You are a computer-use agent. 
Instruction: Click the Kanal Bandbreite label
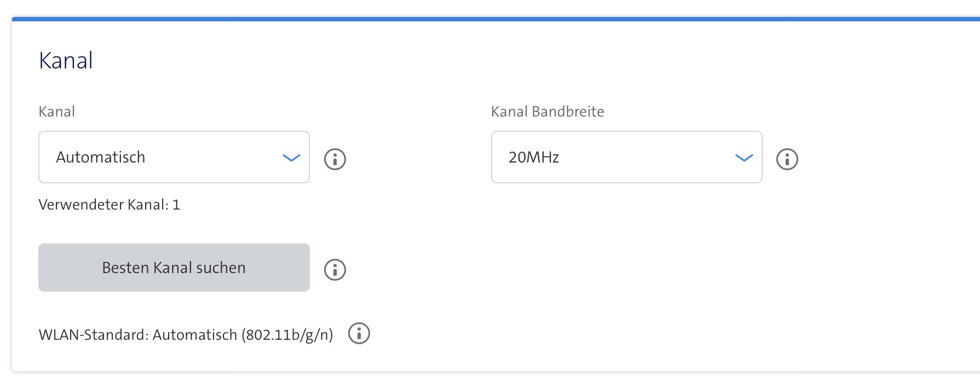[548, 112]
